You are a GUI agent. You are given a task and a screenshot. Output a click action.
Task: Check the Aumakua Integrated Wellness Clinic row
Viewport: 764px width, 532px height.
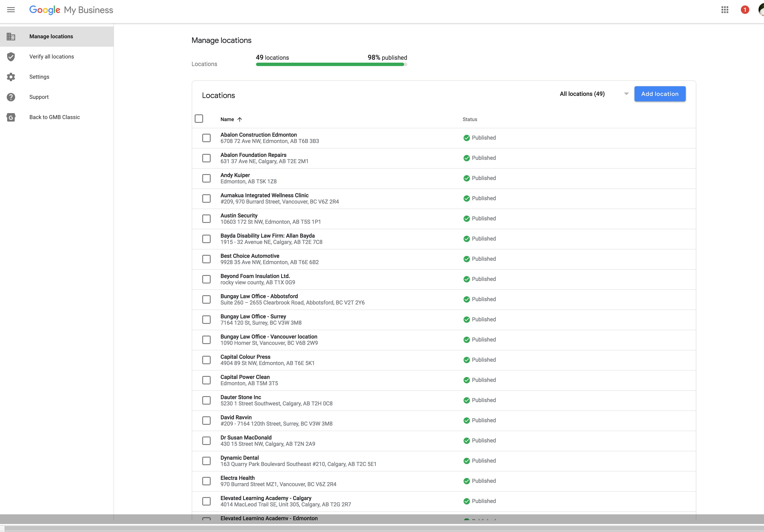tap(206, 199)
